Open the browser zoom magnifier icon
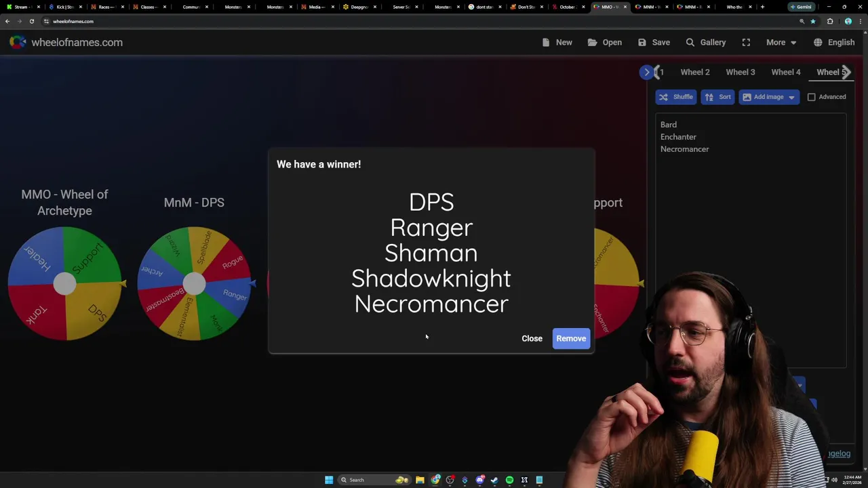868x488 pixels. click(802, 21)
